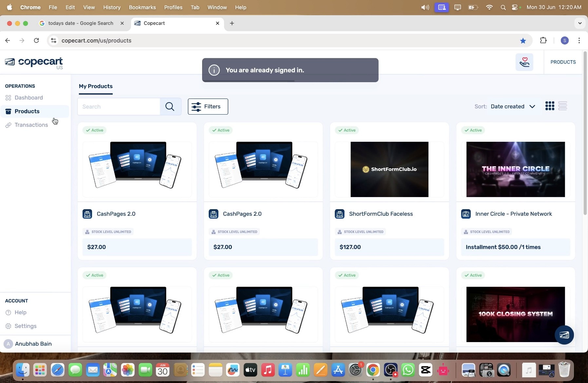Click in the product Search field

(119, 107)
